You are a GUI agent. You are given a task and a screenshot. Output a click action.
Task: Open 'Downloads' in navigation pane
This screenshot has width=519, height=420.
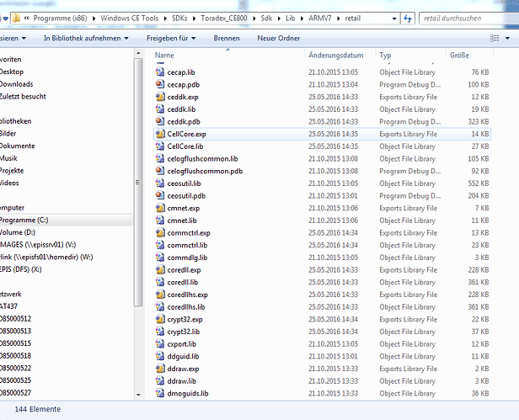point(16,84)
